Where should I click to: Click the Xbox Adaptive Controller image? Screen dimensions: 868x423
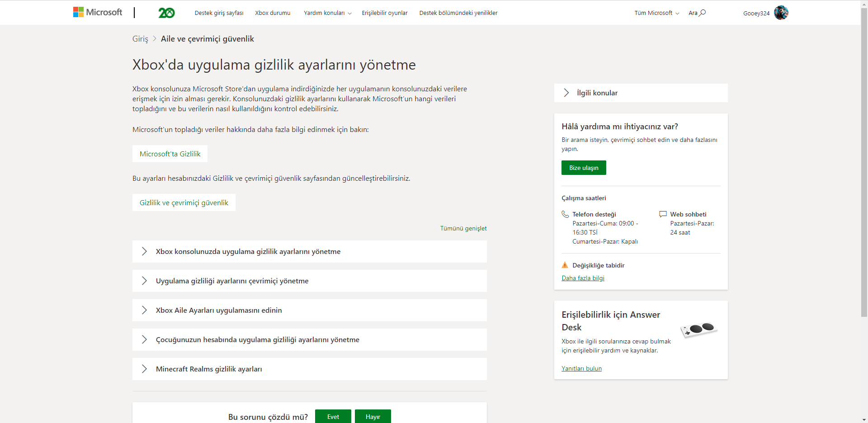[699, 329]
